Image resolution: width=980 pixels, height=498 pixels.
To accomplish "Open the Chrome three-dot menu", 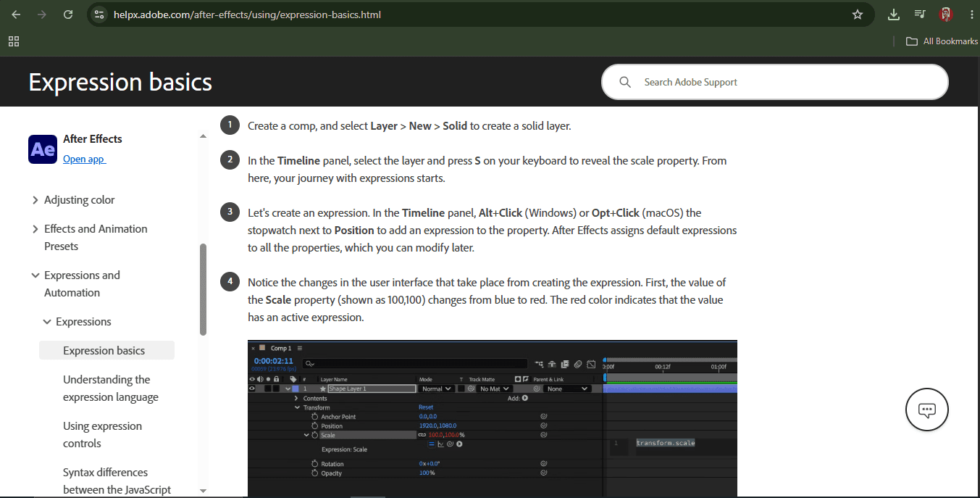I will pos(971,14).
